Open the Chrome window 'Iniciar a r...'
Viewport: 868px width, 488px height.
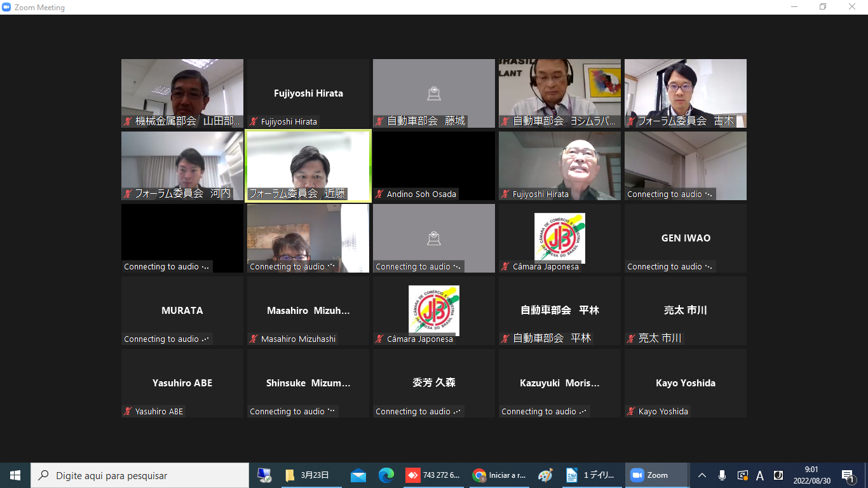click(500, 475)
